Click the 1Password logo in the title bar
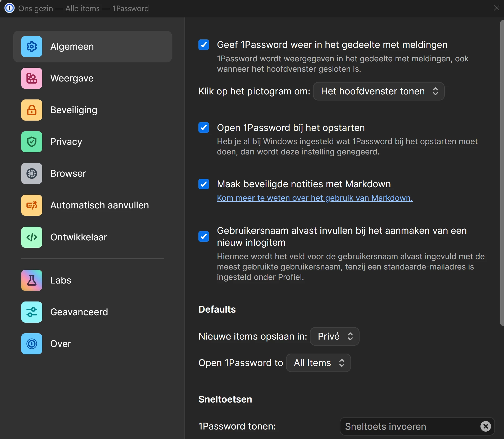Image resolution: width=504 pixels, height=439 pixels. (x=10, y=8)
